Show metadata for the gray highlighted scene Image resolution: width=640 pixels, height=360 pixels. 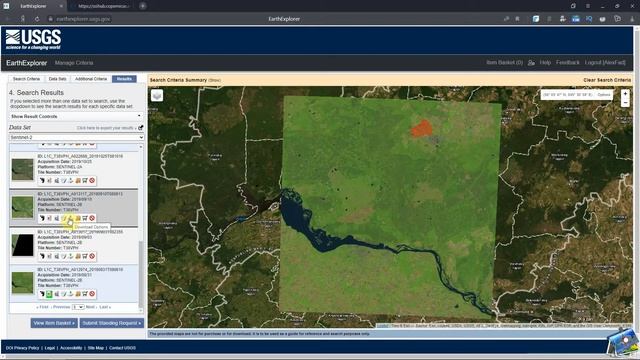point(63,218)
